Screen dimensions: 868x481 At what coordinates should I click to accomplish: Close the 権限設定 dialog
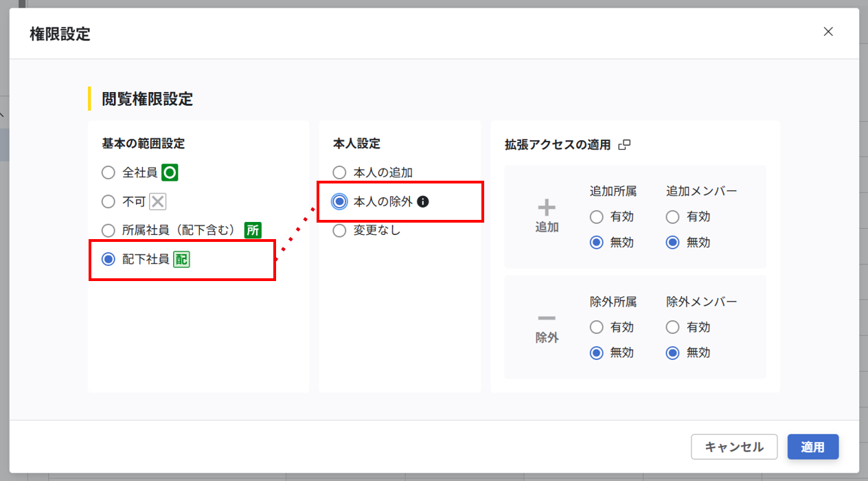pos(828,32)
